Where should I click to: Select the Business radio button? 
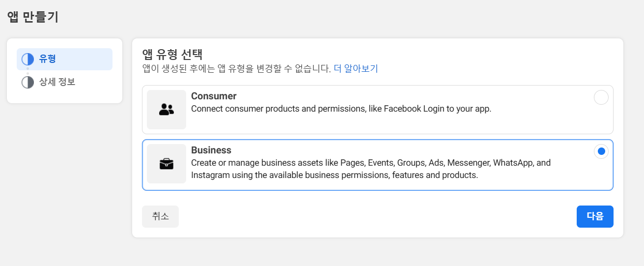coord(601,151)
